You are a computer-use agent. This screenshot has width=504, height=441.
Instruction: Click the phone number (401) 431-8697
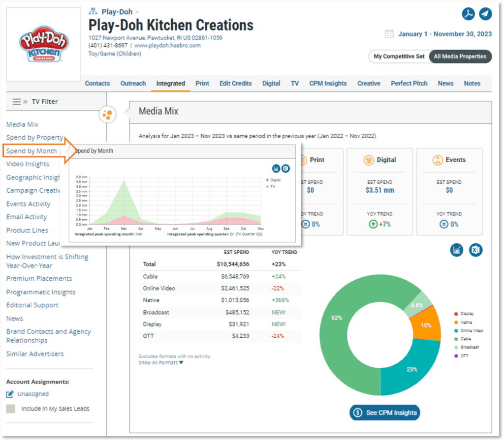tap(108, 46)
